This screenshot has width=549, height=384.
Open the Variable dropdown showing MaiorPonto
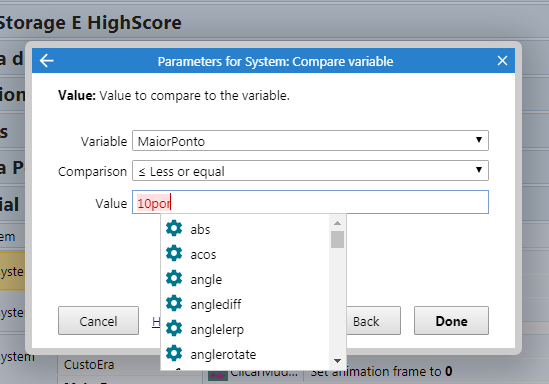coord(310,141)
